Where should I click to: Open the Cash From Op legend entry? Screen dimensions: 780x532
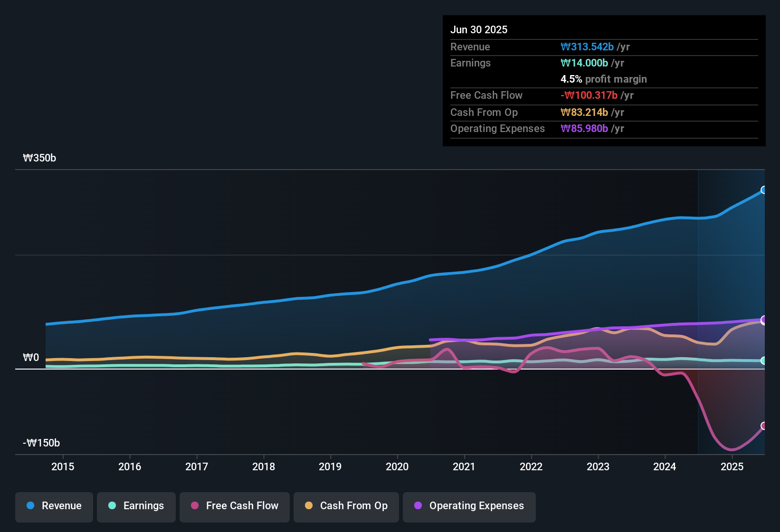point(346,506)
